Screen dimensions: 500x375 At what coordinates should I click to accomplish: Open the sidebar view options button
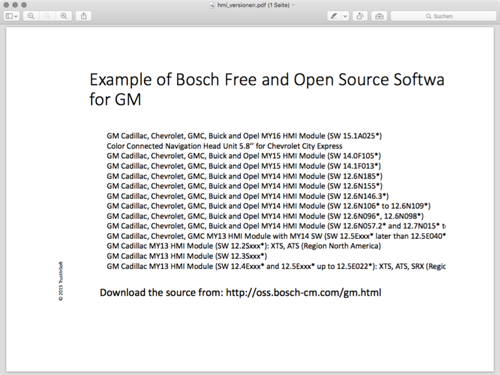tap(11, 16)
